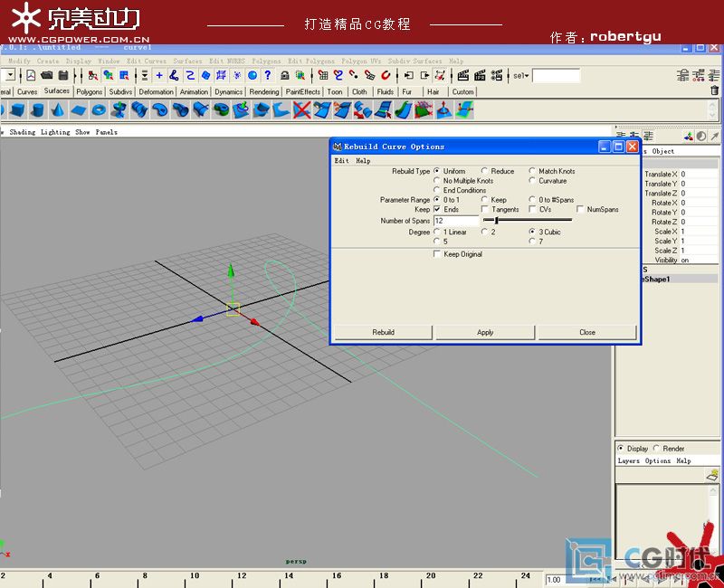Click the trash can icon beside the shelf

714,90
